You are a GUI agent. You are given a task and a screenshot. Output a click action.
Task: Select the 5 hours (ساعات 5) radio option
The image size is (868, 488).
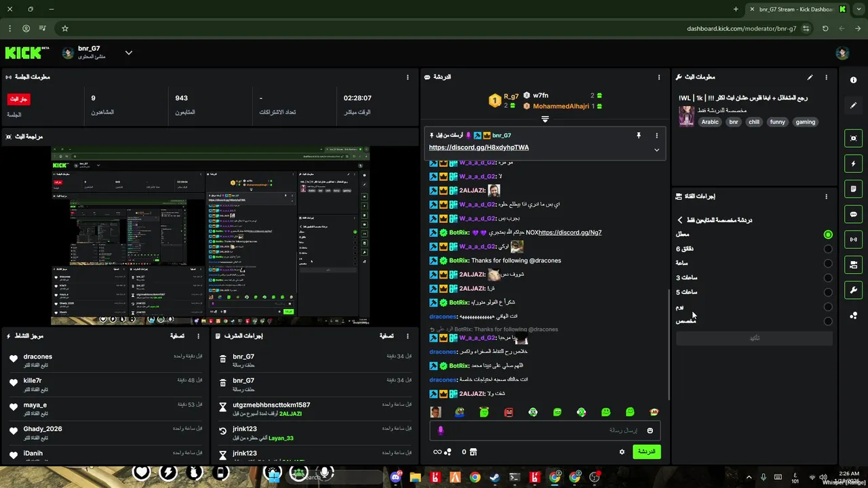(x=828, y=292)
